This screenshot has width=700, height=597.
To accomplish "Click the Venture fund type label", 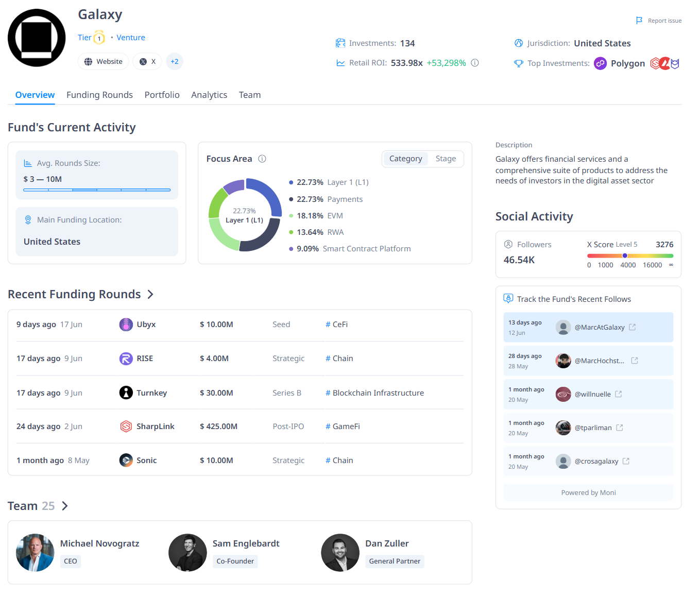I will 131,38.
